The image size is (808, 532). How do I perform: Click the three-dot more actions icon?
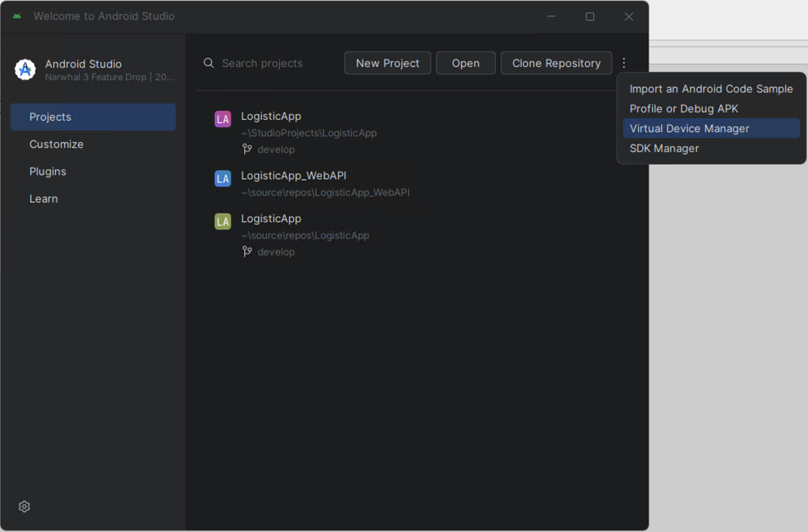(x=624, y=63)
